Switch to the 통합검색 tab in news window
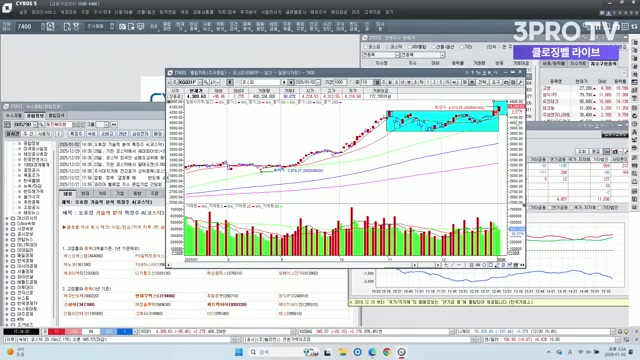Image resolution: width=640 pixels, height=360 pixels. 56,116
